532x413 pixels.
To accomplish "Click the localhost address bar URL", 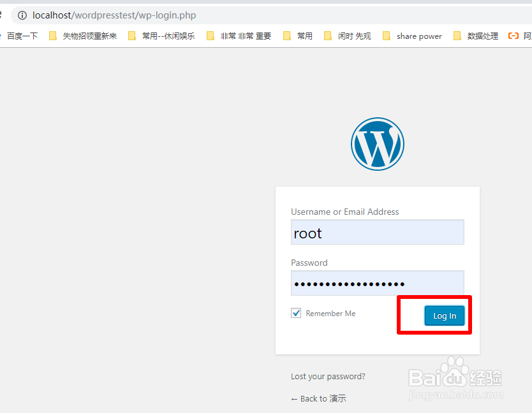I will [x=114, y=15].
